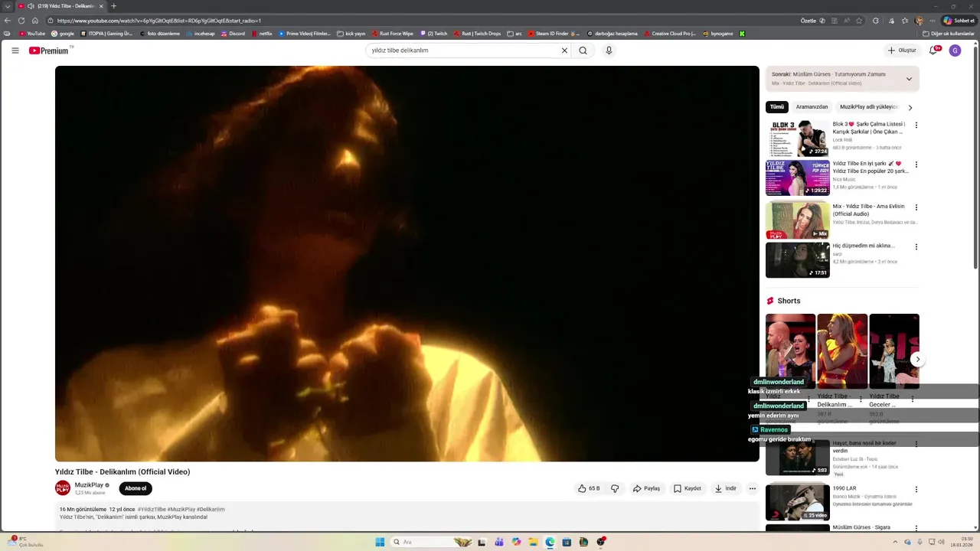Click the browser address bar URL

point(159,21)
